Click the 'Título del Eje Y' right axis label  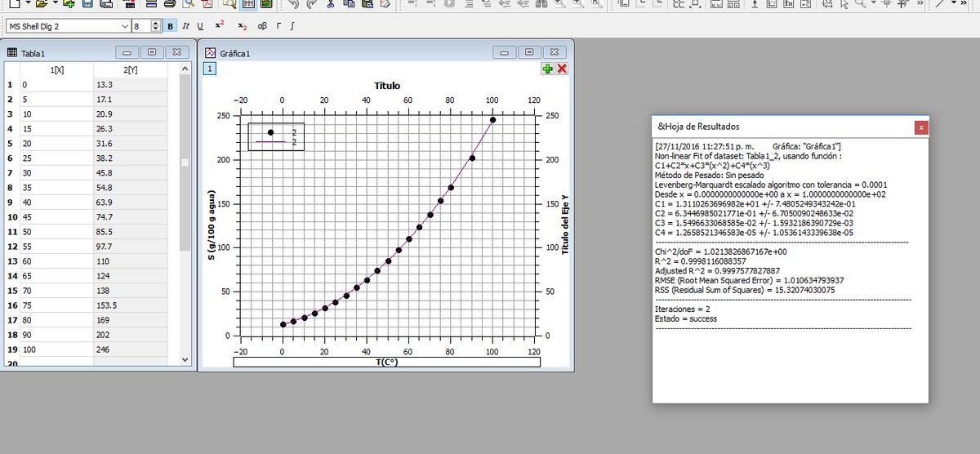[x=563, y=224]
